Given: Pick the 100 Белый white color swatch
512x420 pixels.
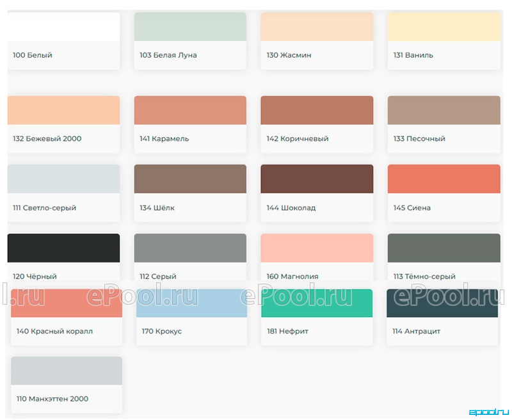Looking at the screenshot, I should click(63, 26).
